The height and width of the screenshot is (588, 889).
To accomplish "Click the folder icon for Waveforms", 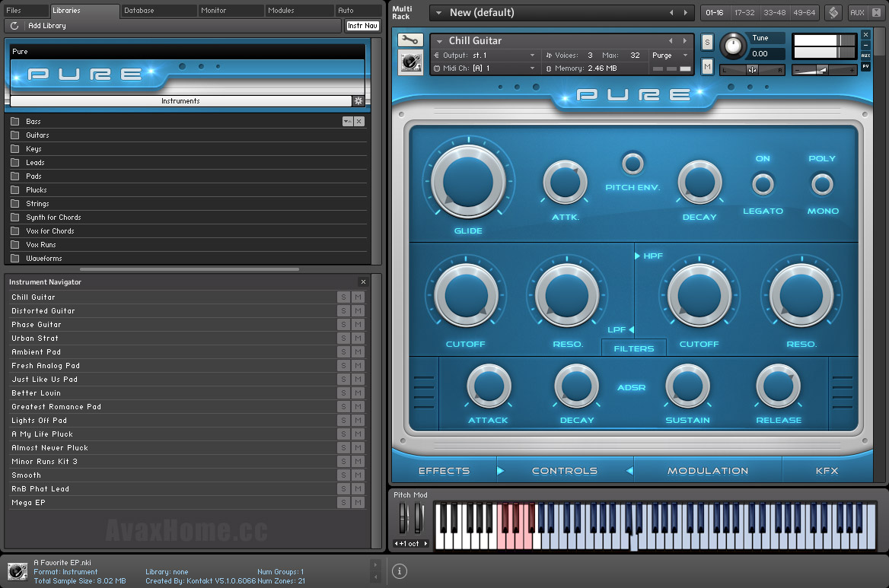I will [x=15, y=259].
